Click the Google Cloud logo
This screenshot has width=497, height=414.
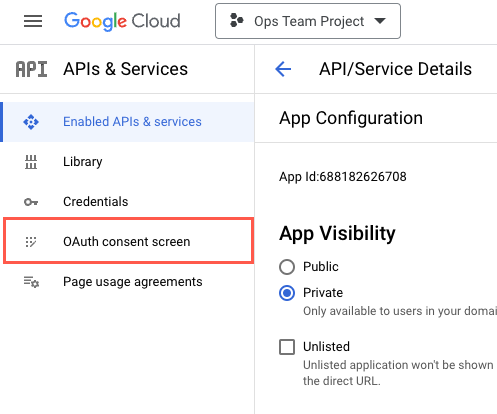pyautogui.click(x=122, y=21)
